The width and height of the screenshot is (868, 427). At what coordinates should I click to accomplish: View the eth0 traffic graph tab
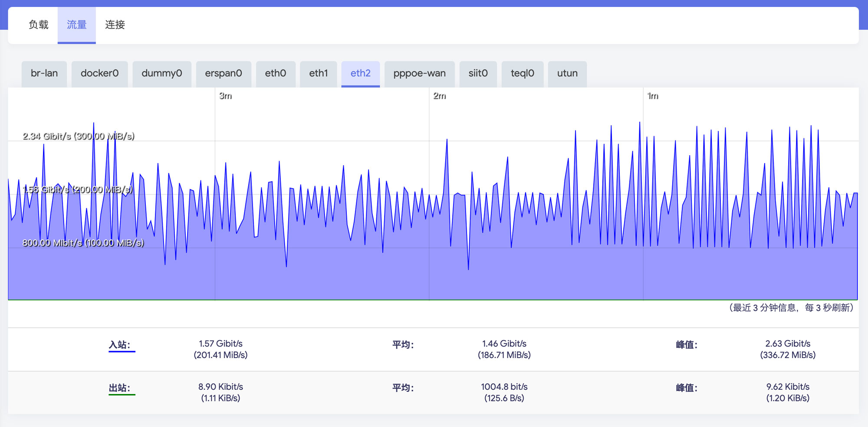275,73
